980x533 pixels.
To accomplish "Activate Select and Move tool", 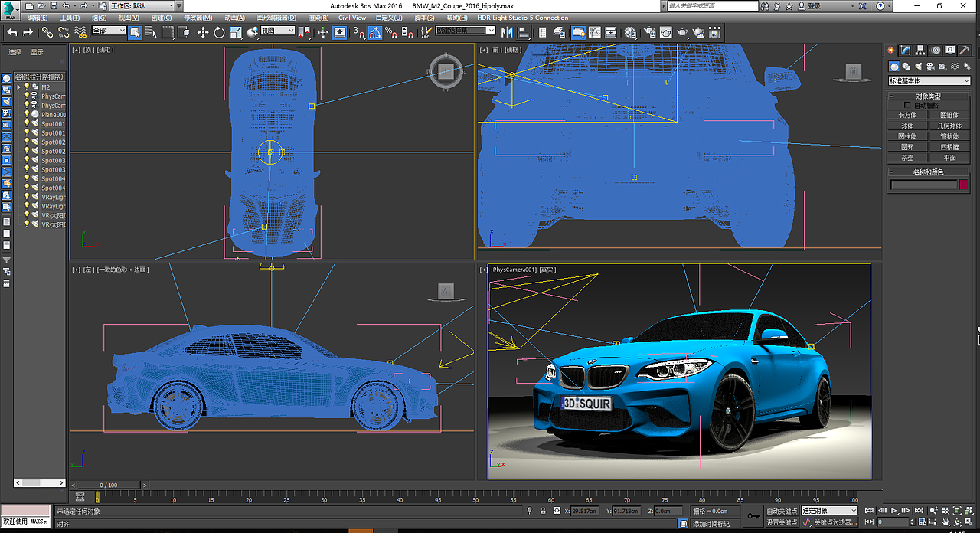I will click(x=203, y=32).
